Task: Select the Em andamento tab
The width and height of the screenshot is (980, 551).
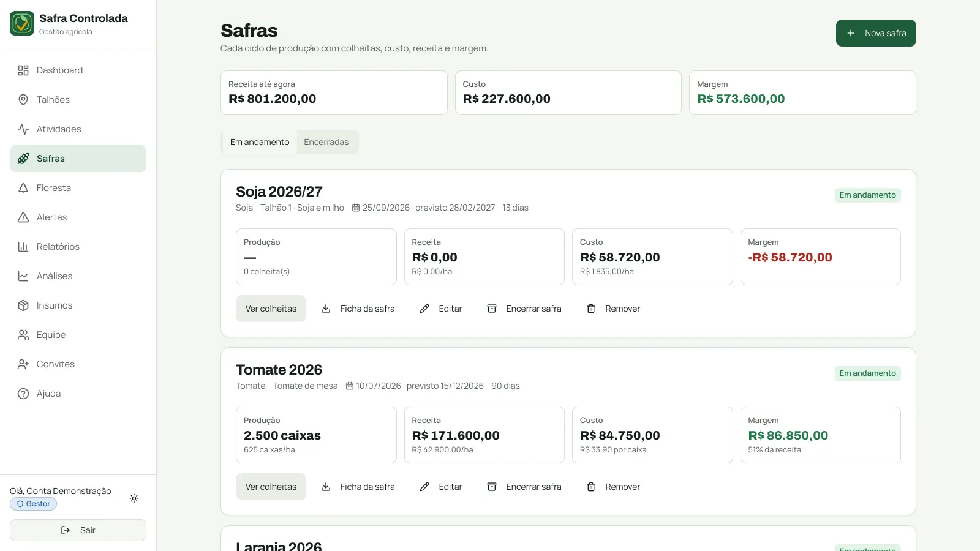Action: (260, 142)
